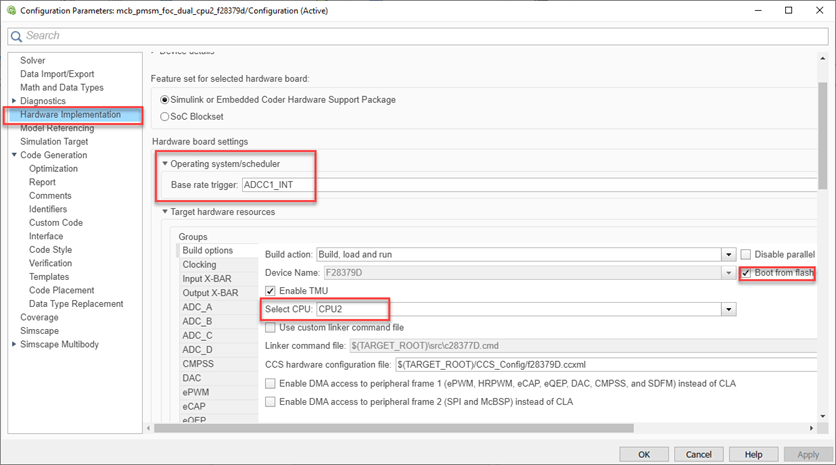The width and height of the screenshot is (836, 465).
Task: Click the horizontal scrollbar right arrow
Action: [811, 428]
